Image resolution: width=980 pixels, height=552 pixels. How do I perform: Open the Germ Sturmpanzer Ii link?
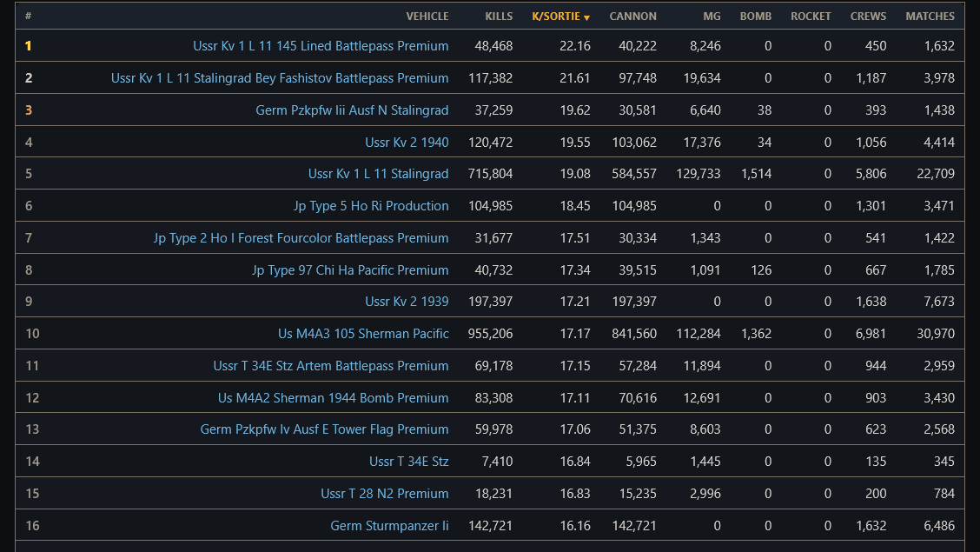coord(389,526)
